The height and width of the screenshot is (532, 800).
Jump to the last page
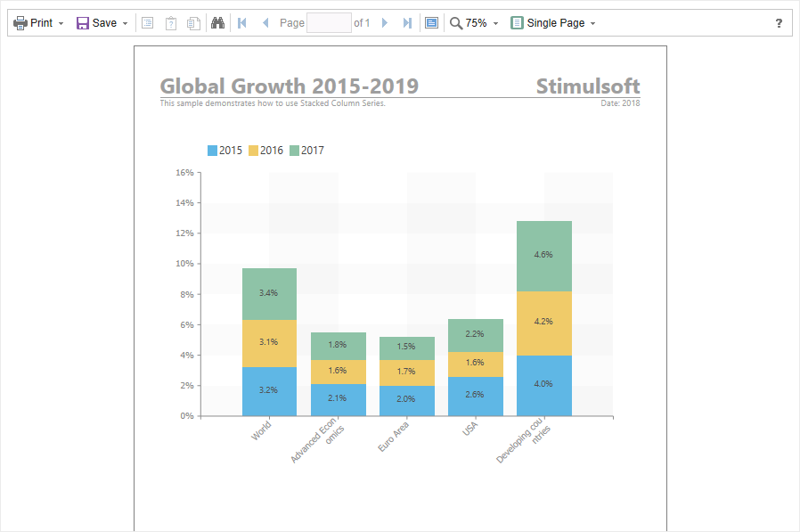click(x=407, y=23)
